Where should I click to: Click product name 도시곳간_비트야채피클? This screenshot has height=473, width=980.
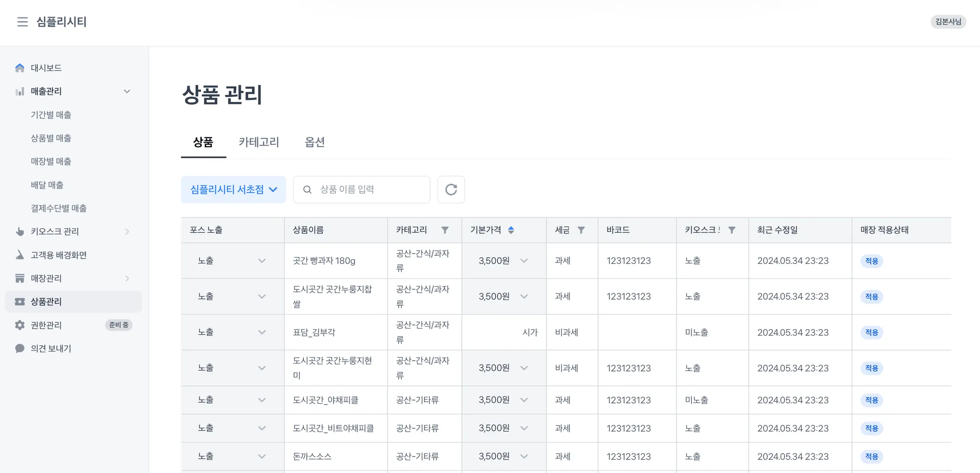click(x=334, y=428)
